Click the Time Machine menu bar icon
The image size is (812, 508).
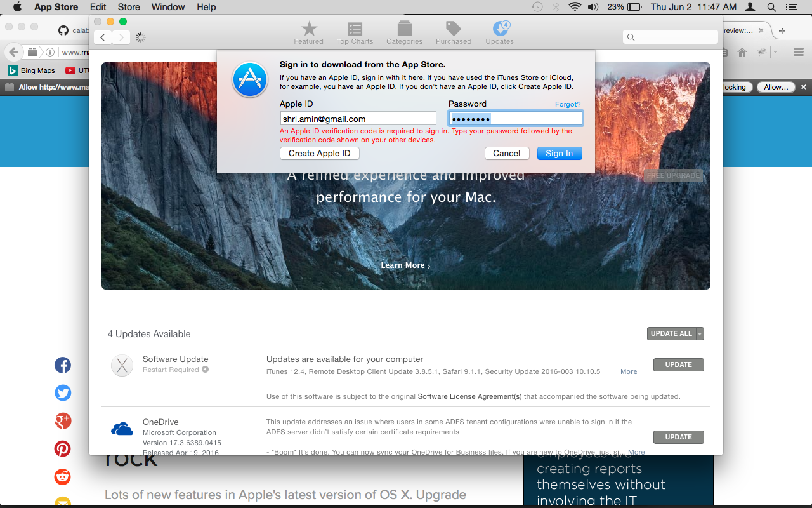coord(537,7)
